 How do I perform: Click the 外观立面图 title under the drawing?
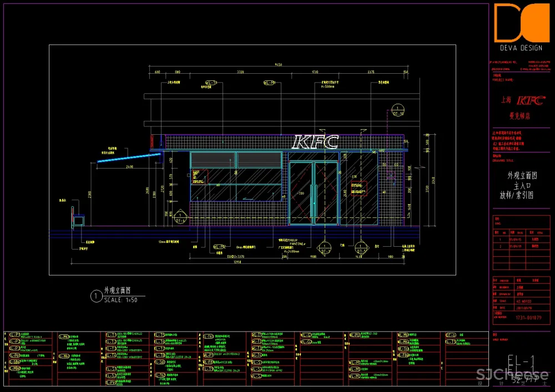pyautogui.click(x=117, y=291)
